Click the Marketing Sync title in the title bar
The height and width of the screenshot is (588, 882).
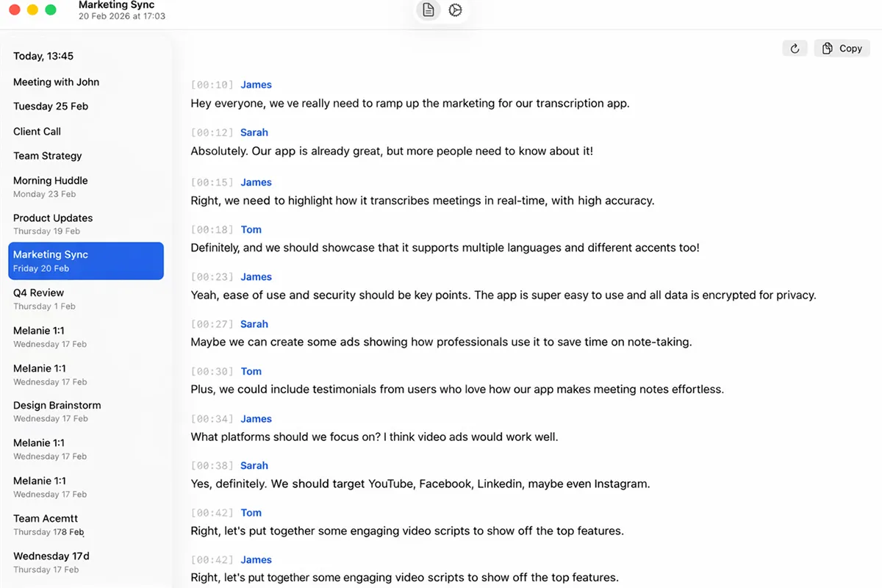[x=117, y=4]
